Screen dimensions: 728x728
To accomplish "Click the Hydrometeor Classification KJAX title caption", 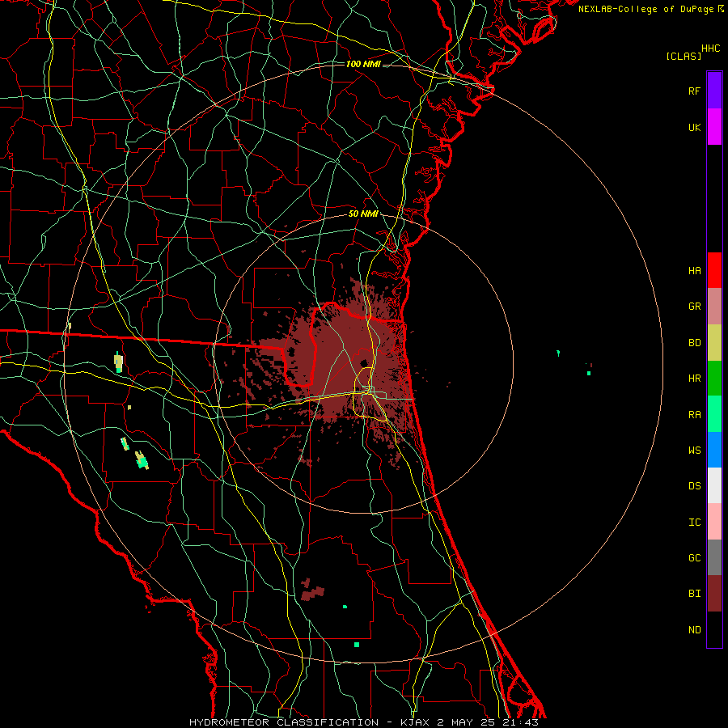I will pos(364,722).
